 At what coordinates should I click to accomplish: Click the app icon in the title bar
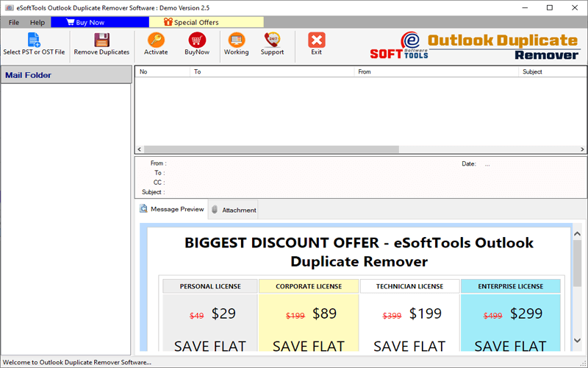point(10,7)
